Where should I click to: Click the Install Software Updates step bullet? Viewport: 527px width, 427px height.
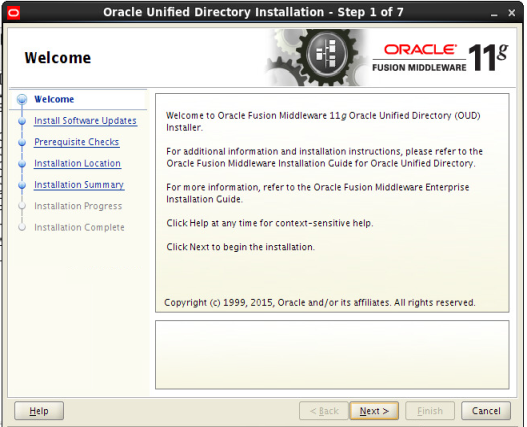pos(22,121)
